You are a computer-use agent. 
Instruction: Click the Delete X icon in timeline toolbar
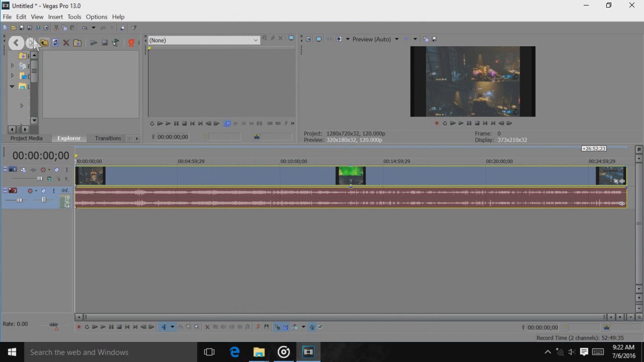pyautogui.click(x=207, y=327)
